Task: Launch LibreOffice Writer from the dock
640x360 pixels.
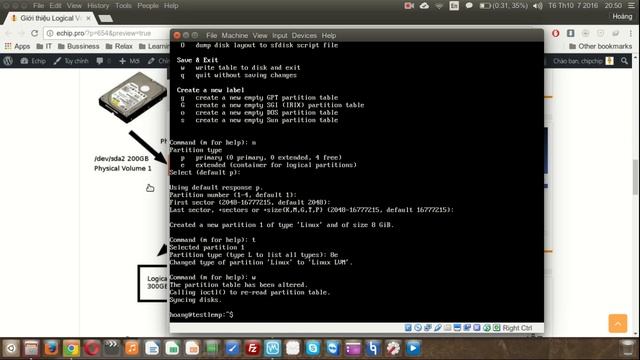Action: click(x=152, y=349)
